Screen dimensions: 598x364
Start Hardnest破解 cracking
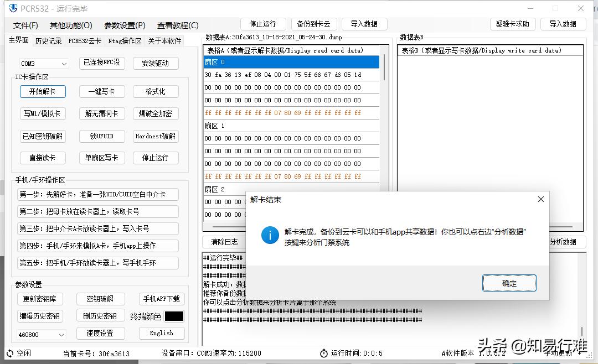(156, 136)
